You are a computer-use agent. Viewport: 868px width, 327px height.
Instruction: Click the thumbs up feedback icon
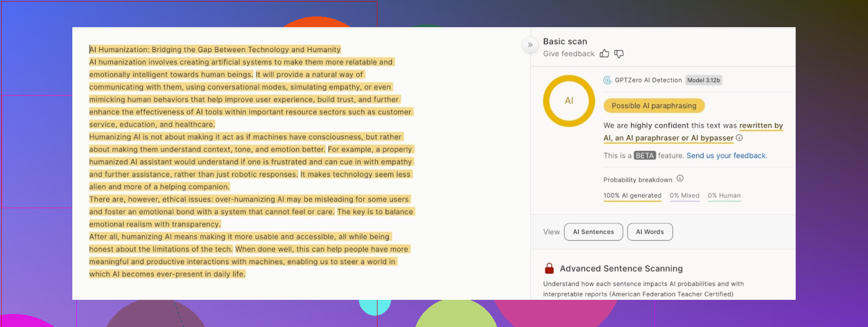coord(605,54)
